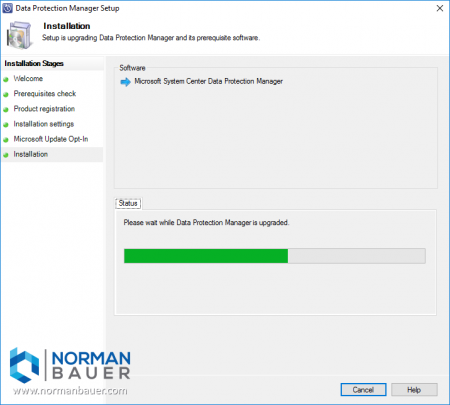Click the bold Installation heading at the top

(67, 26)
